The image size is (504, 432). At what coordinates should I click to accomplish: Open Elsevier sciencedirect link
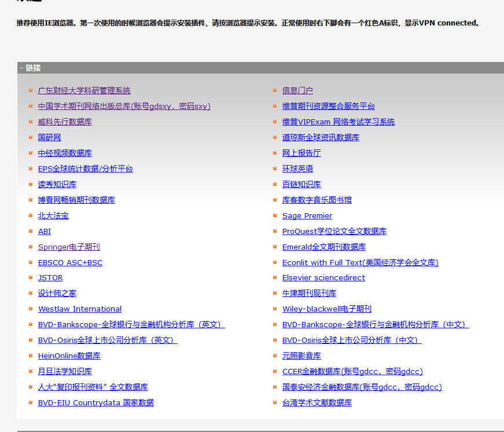click(323, 277)
